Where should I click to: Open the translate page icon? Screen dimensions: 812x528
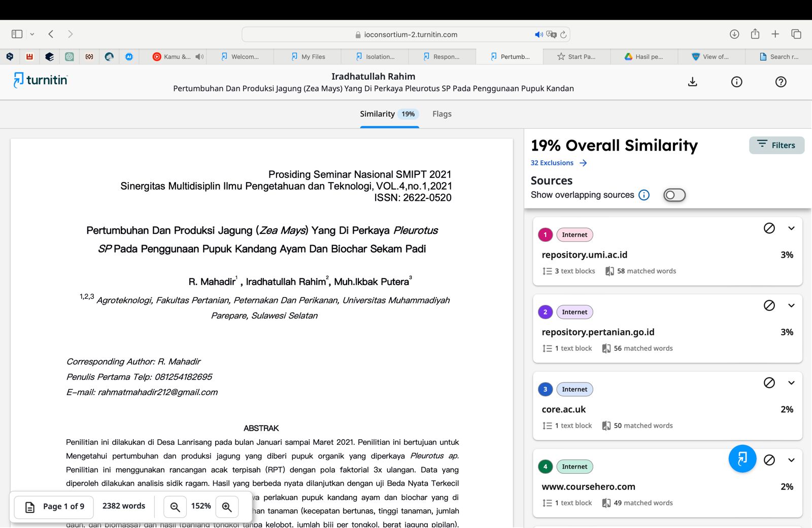552,34
